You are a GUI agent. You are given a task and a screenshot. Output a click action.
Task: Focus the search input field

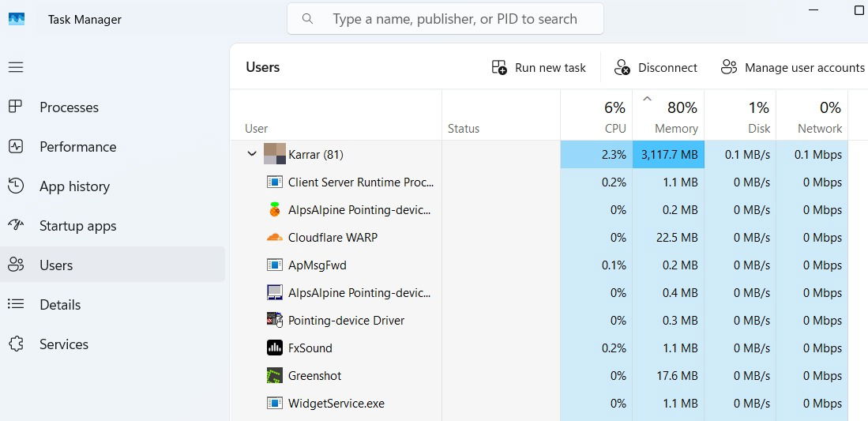[x=454, y=19]
